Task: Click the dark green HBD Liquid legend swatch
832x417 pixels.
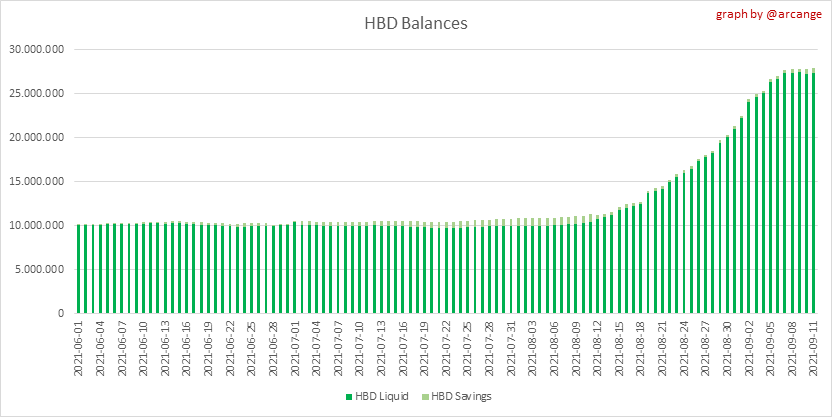Action: coord(347,396)
